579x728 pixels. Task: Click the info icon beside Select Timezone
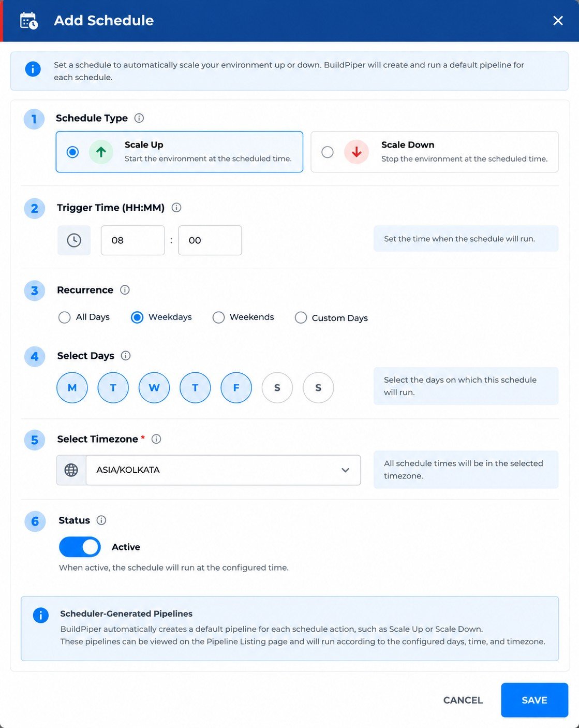pyautogui.click(x=156, y=439)
